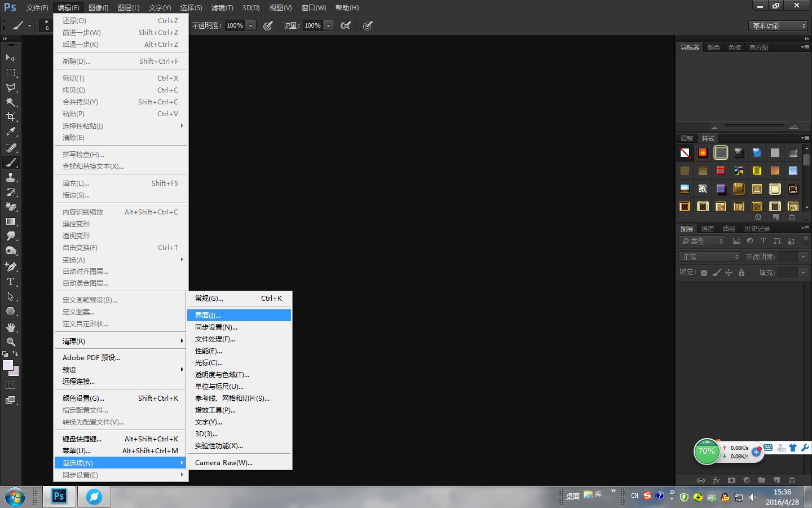The image size is (812, 508).
Task: Open the brush preset picker
Action: pos(47,25)
